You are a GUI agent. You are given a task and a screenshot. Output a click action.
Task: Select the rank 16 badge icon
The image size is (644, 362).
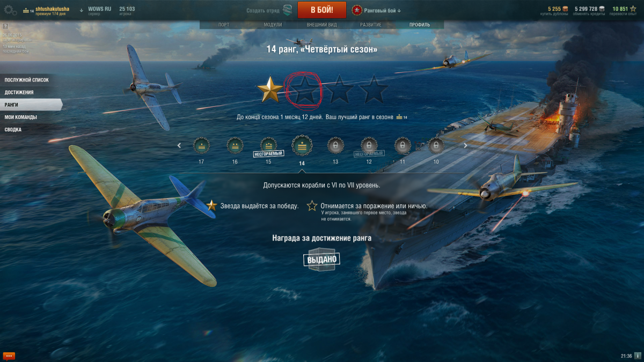click(235, 145)
